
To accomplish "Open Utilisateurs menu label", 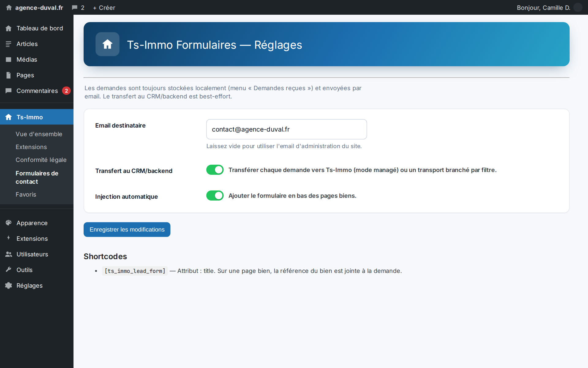I will [x=32, y=254].
